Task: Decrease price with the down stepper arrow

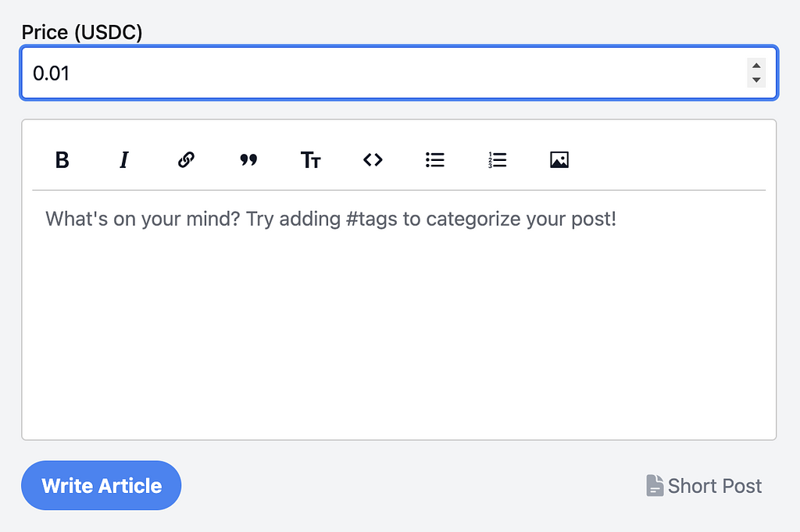Action: click(755, 80)
